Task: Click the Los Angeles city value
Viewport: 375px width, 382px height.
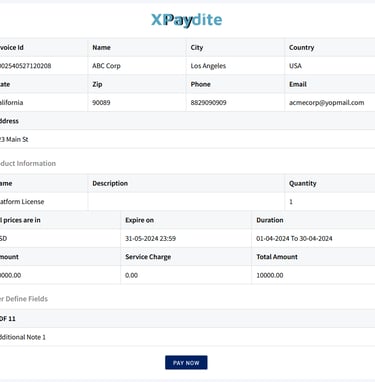Action: click(x=208, y=66)
